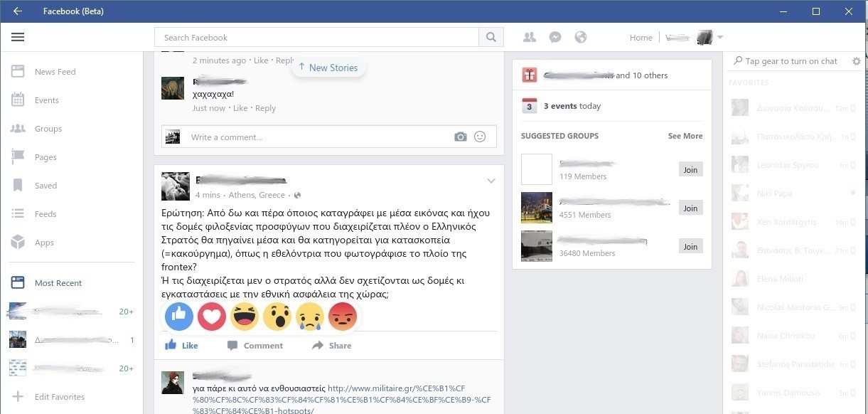
Task: Click the militaire.gr link
Action: (x=341, y=400)
